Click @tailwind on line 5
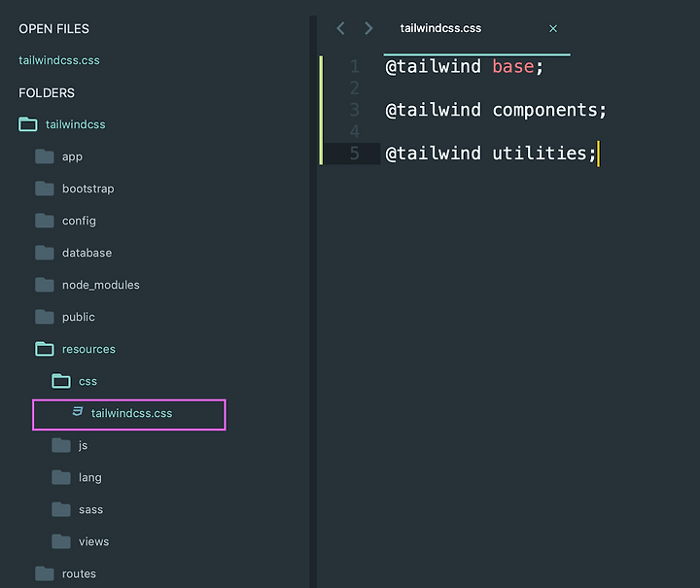This screenshot has width=700, height=588. pos(433,153)
